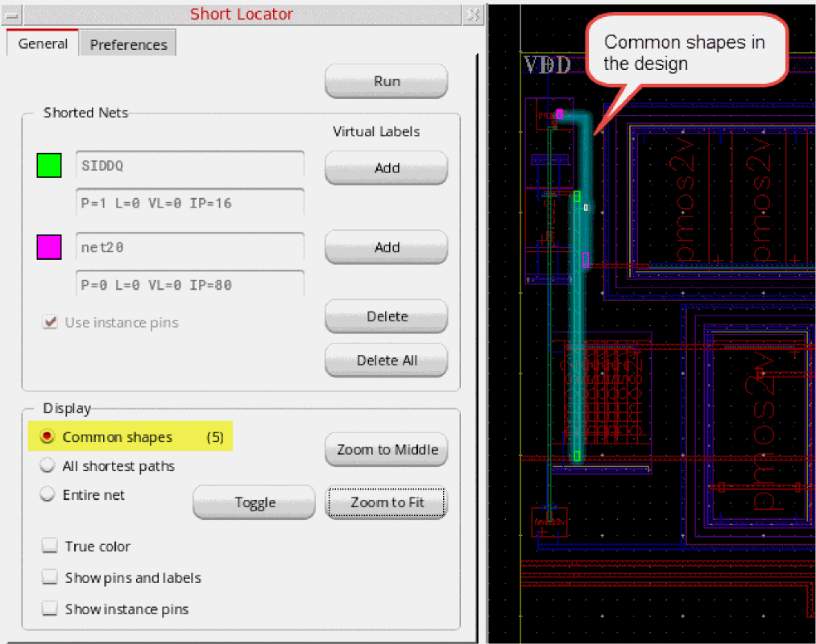Image resolution: width=816 pixels, height=644 pixels.
Task: Choose All shortest paths display option
Action: [48, 466]
